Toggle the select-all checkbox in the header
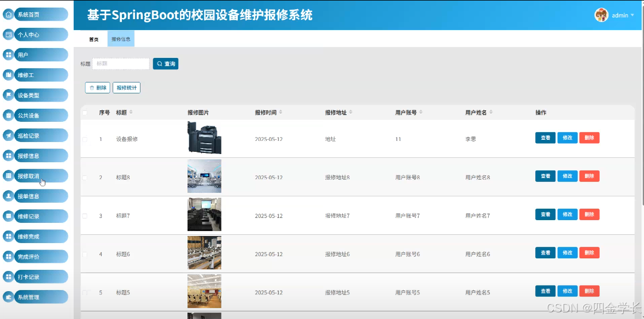 85,113
